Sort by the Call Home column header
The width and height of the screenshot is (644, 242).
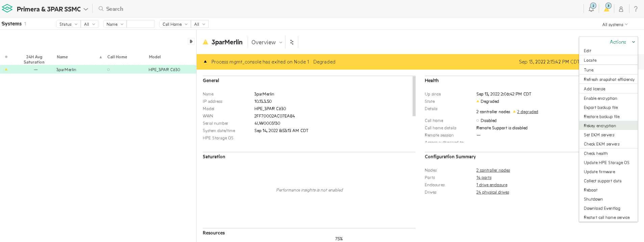point(117,57)
